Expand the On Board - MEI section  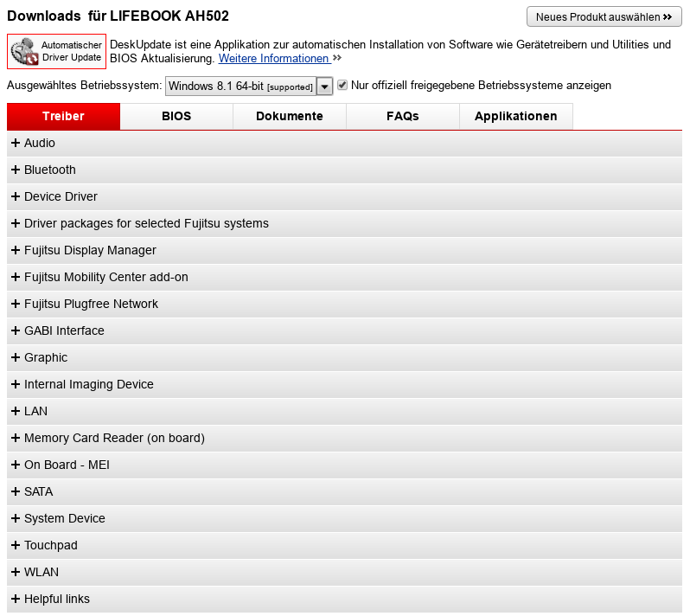344,465
